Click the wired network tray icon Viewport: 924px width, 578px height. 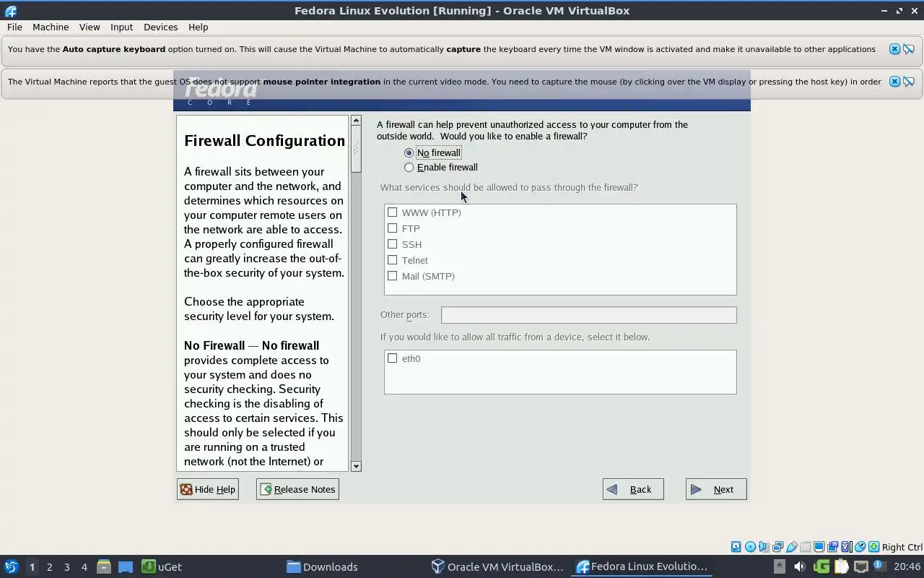[x=861, y=566]
